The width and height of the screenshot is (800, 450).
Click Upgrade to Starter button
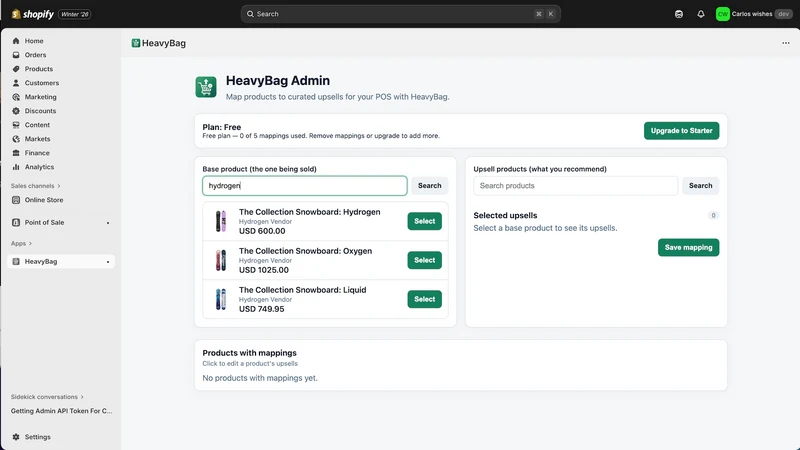coord(681,131)
